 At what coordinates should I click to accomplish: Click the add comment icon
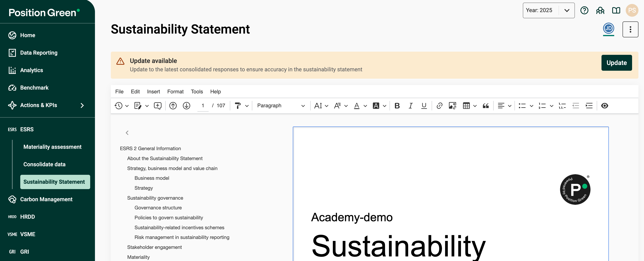tap(158, 106)
